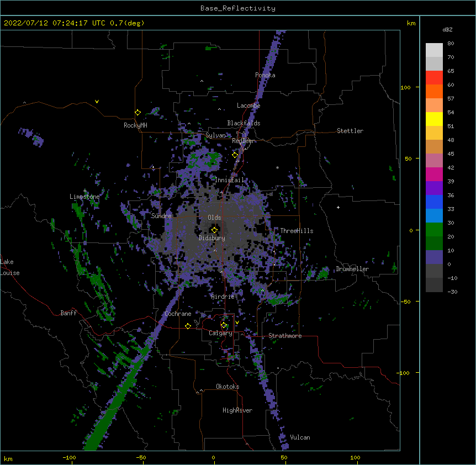Click the RedDeer city label
The image size is (476, 465).
244,141
